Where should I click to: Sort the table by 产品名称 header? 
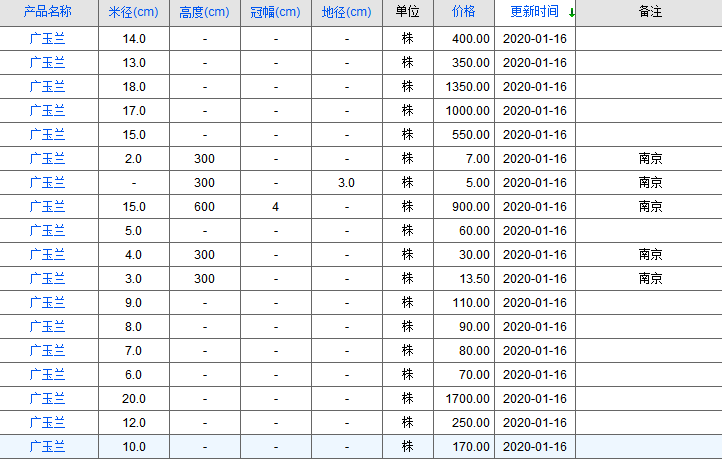[47, 13]
